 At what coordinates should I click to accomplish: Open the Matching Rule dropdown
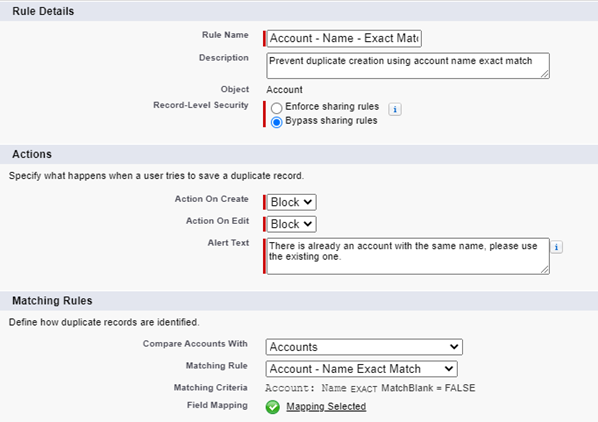click(362, 369)
